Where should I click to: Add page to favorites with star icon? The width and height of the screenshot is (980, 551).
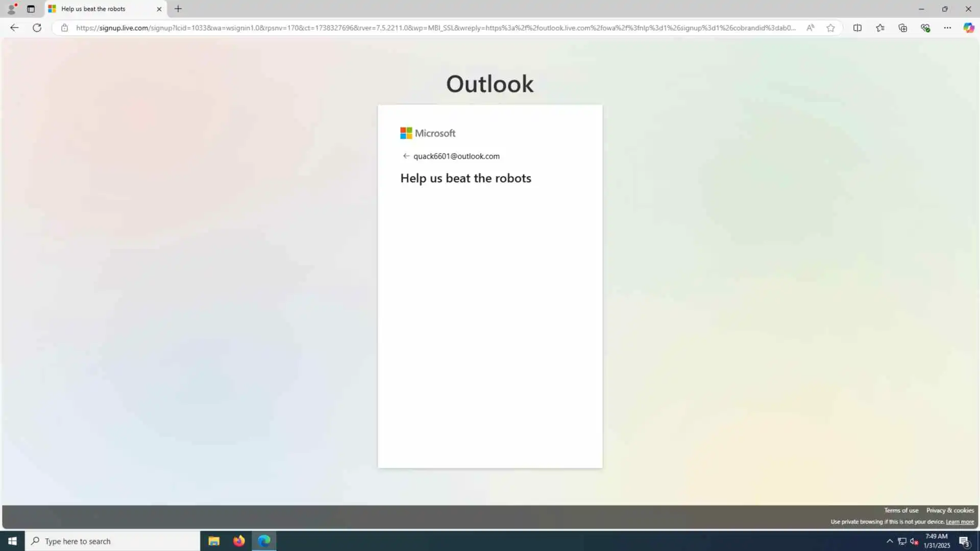click(830, 28)
